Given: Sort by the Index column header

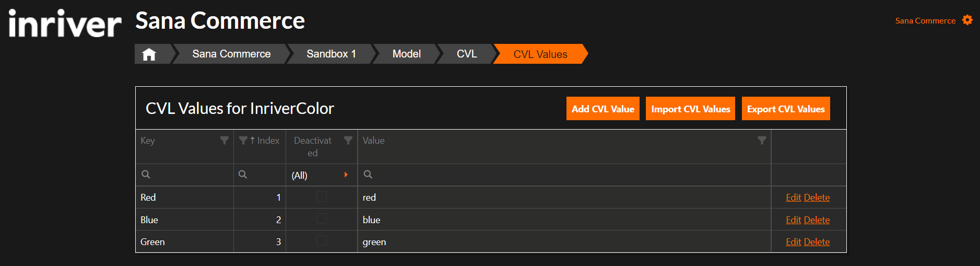Looking at the screenshot, I should pos(268,141).
